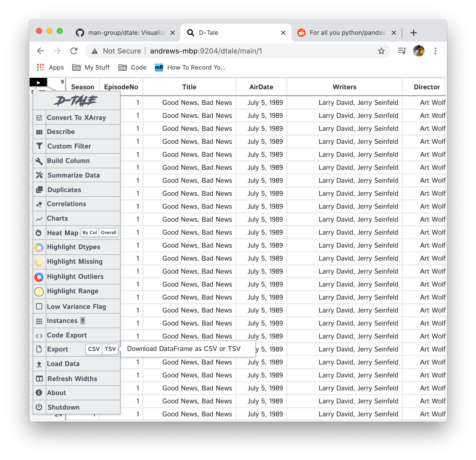This screenshot has height=460, width=476.
Task: Click the Load Data upload icon
Action: tap(39, 364)
